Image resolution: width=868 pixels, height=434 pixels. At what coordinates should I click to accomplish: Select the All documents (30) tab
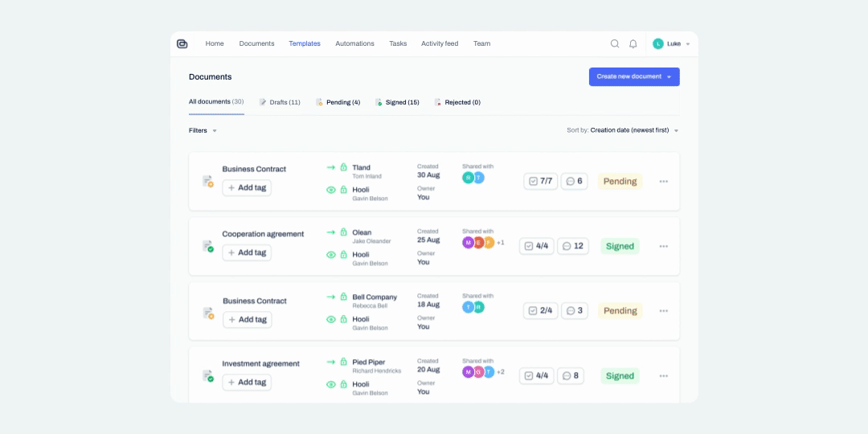coord(216,102)
